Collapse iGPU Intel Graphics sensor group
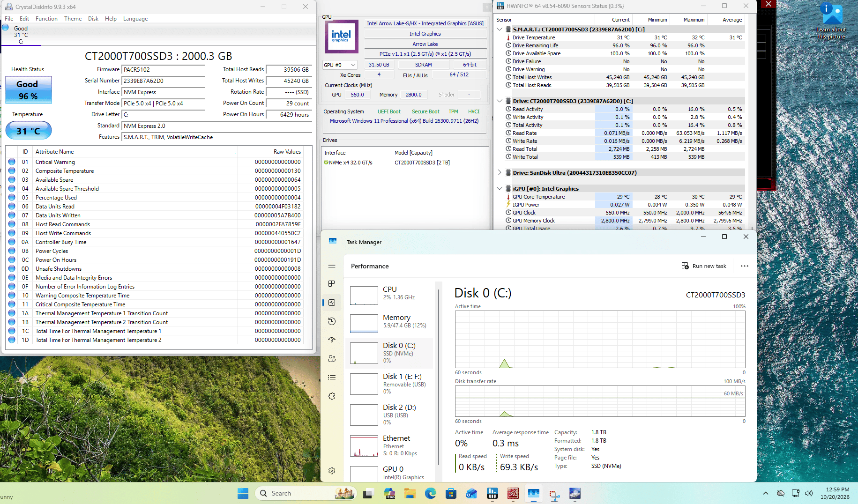Screen dimensions: 858x504 pos(500,188)
